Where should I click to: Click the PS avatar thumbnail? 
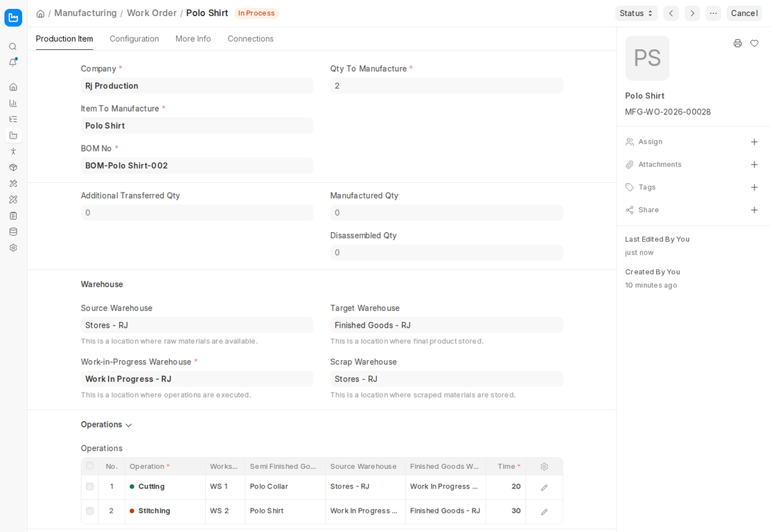pos(647,58)
